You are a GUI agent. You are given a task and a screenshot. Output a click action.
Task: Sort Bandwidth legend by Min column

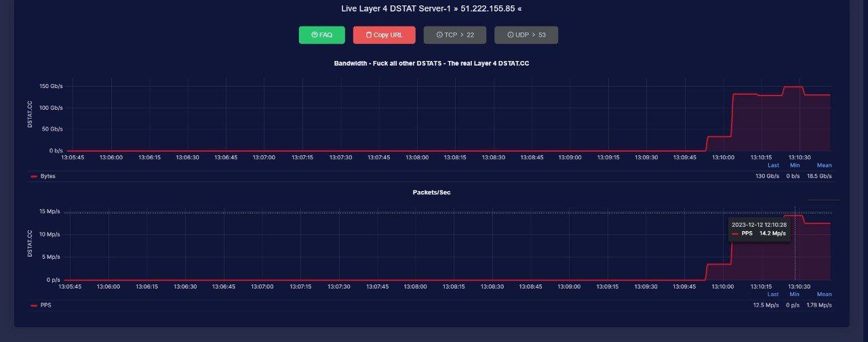(795, 165)
